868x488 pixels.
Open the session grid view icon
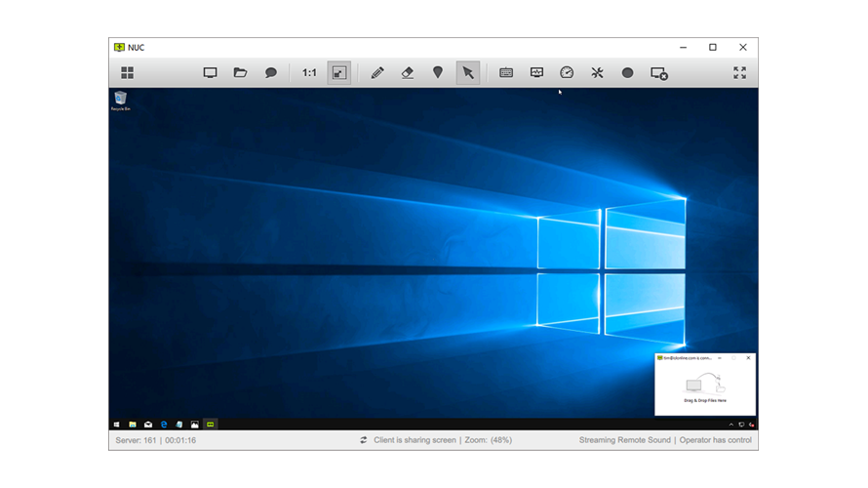coord(127,73)
